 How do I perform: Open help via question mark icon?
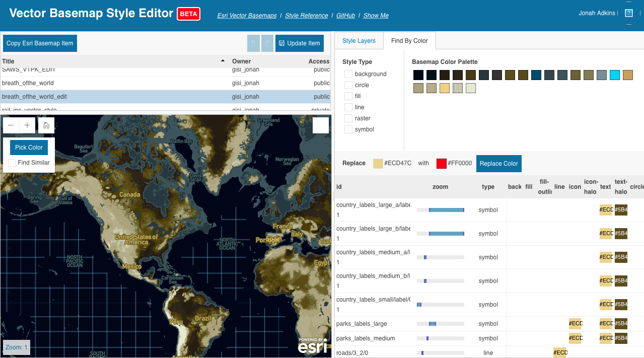(628, 13)
